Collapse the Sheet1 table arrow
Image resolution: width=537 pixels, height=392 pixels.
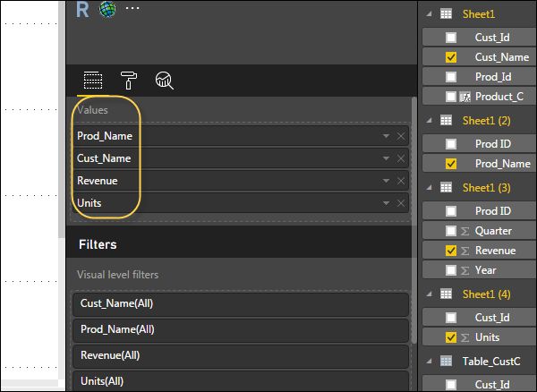tap(430, 14)
